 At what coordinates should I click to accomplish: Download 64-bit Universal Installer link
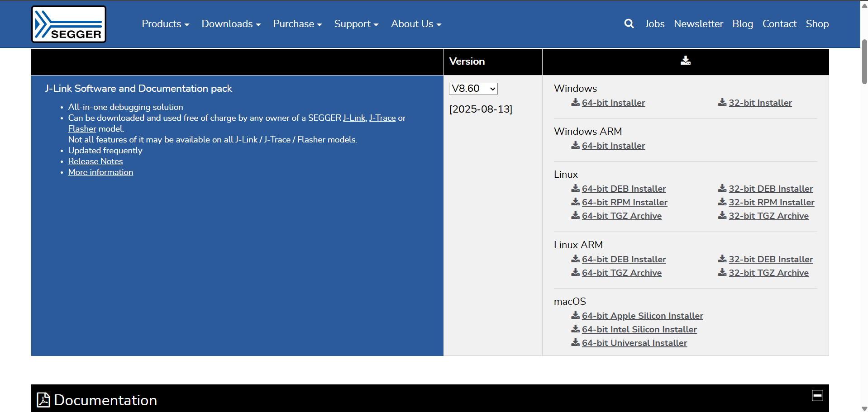pyautogui.click(x=634, y=343)
